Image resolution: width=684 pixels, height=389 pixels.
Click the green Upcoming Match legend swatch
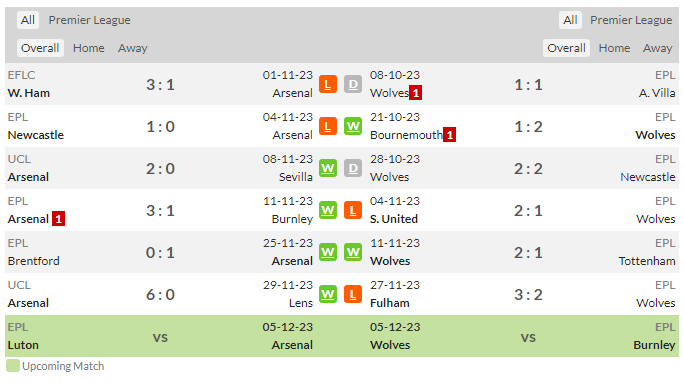tap(13, 366)
